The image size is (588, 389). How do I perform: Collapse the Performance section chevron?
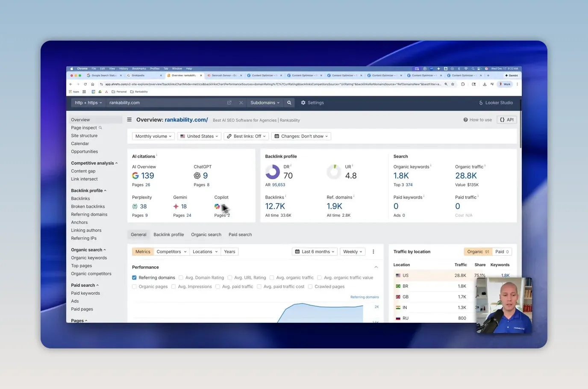(376, 267)
